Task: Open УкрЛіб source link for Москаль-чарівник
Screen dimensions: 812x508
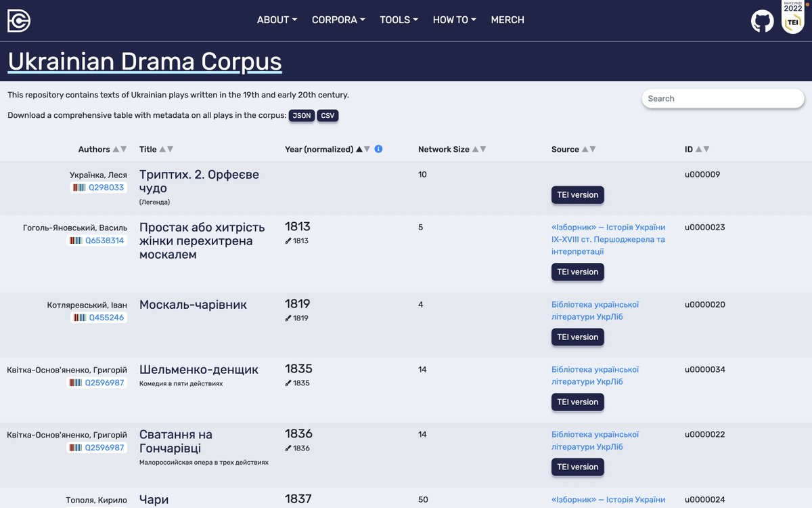Action: click(595, 311)
